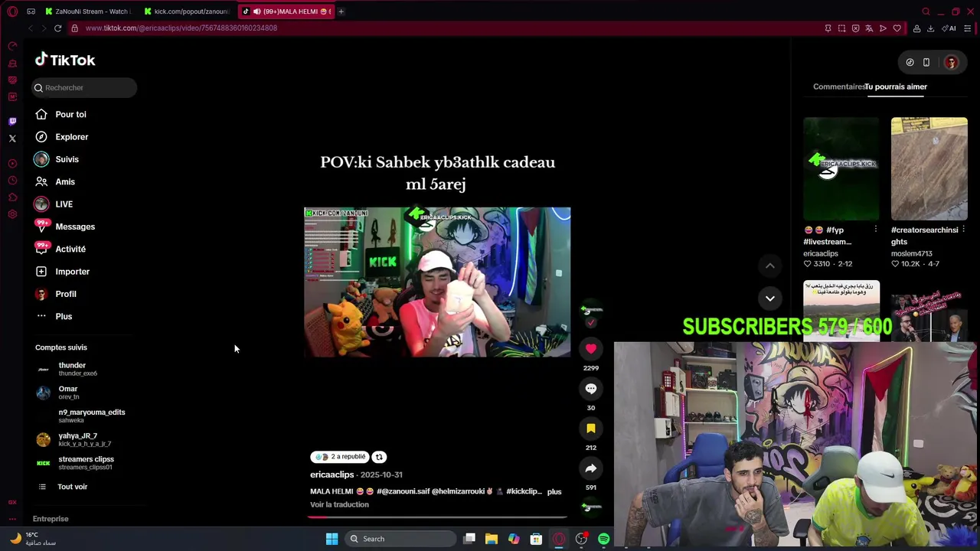Click the address bar URL

coord(181,28)
